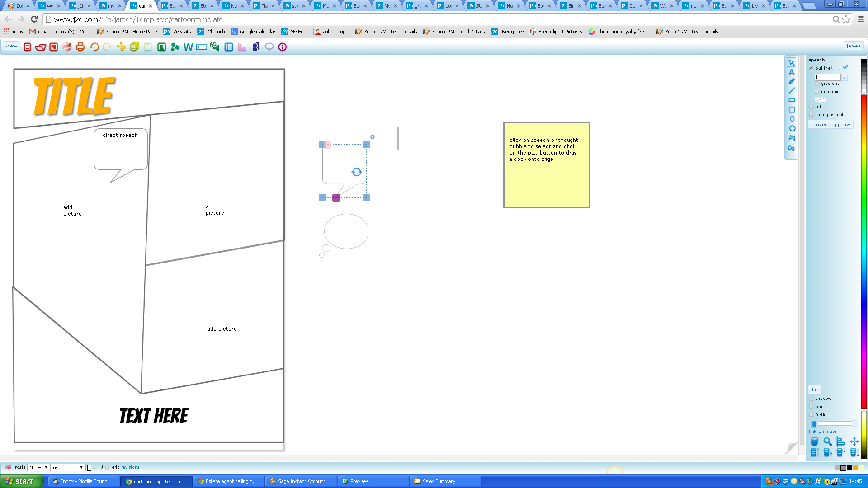Click the tile button
Image resolution: width=868 pixels, height=488 pixels.
coord(814,390)
